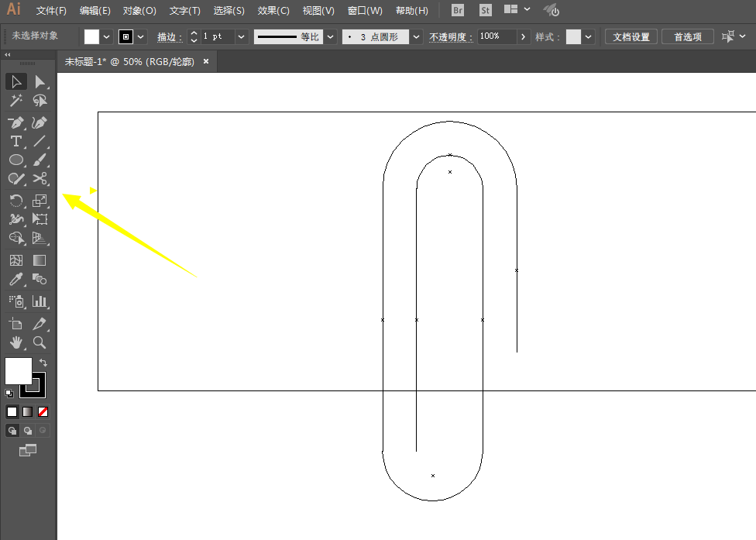This screenshot has width=756, height=540.
Task: Enable Draw Behind mode
Action: (x=28, y=431)
